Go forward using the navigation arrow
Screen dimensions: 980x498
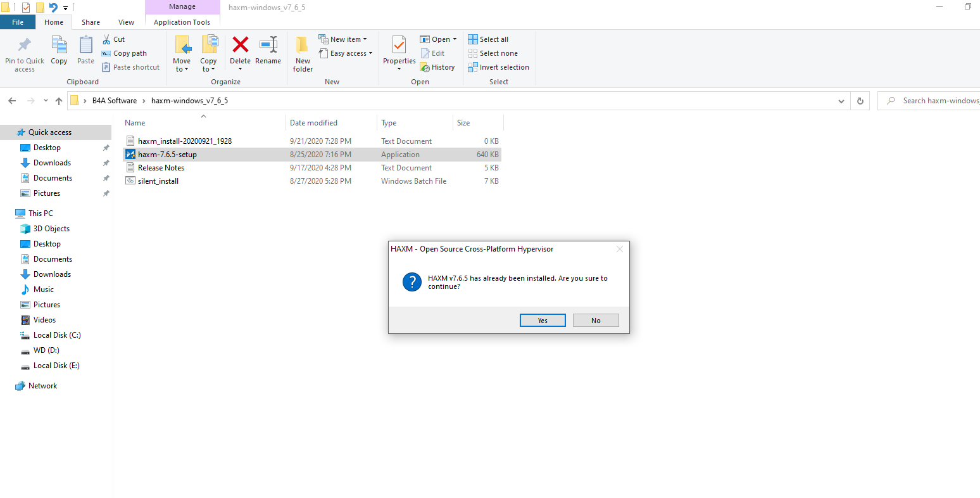pos(30,101)
